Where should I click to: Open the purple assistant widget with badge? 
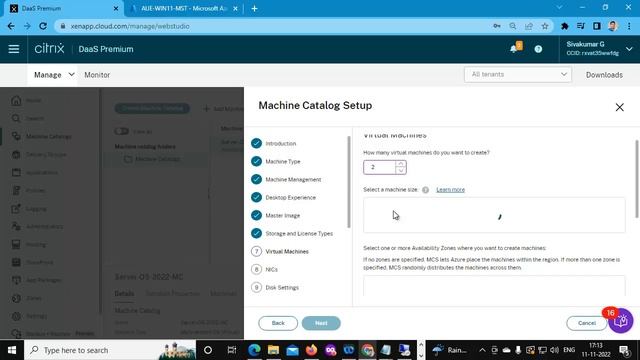click(620, 321)
